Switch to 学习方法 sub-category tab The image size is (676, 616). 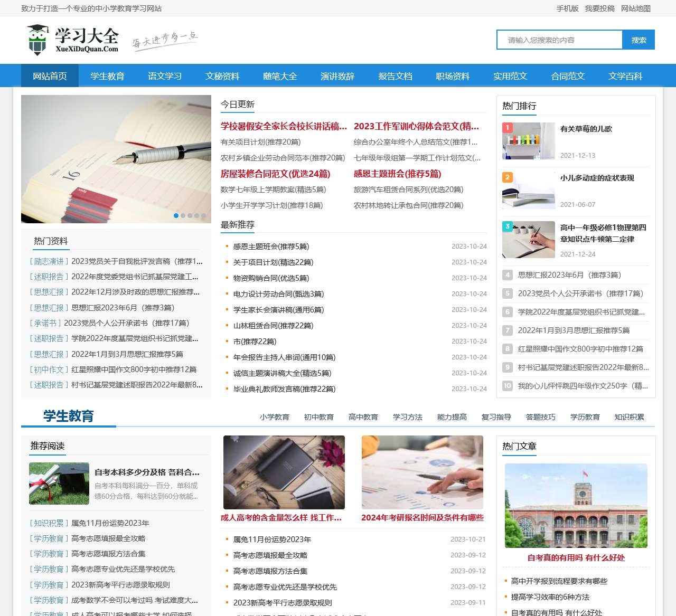(x=408, y=417)
